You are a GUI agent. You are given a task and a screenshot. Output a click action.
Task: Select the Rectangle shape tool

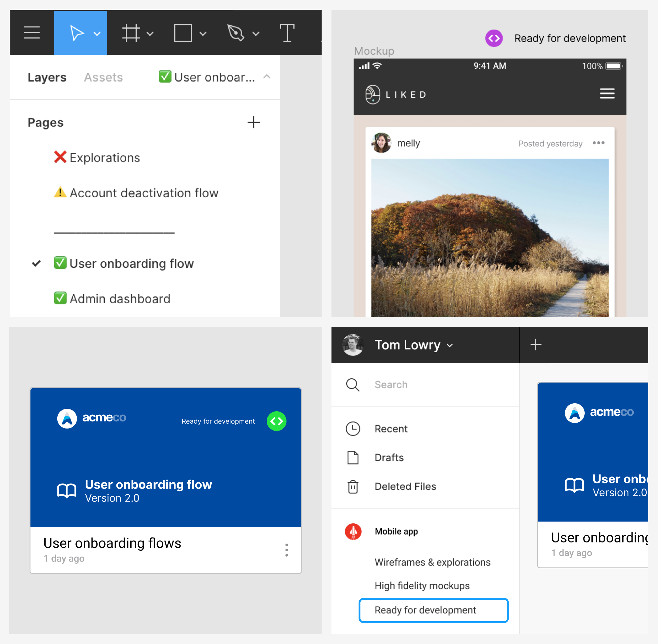(x=183, y=33)
